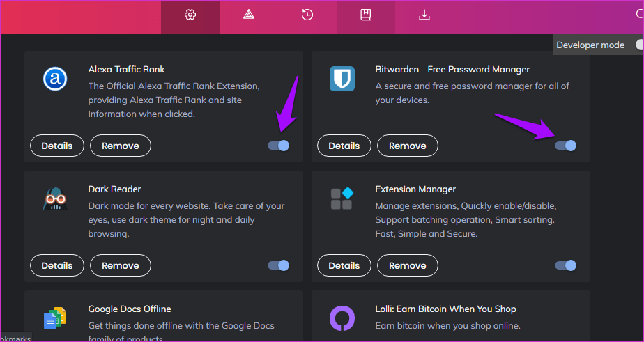Image resolution: width=644 pixels, height=342 pixels.
Task: Click the Bitwarden shield icon
Action: click(342, 79)
